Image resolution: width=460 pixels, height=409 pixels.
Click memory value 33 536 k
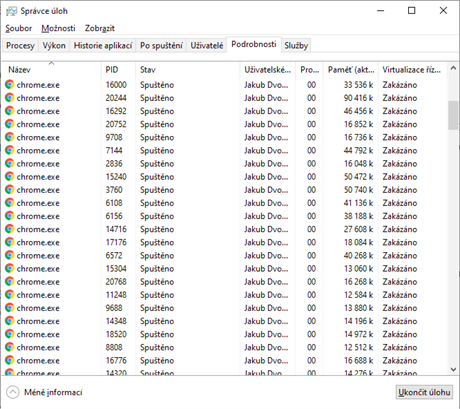point(358,85)
